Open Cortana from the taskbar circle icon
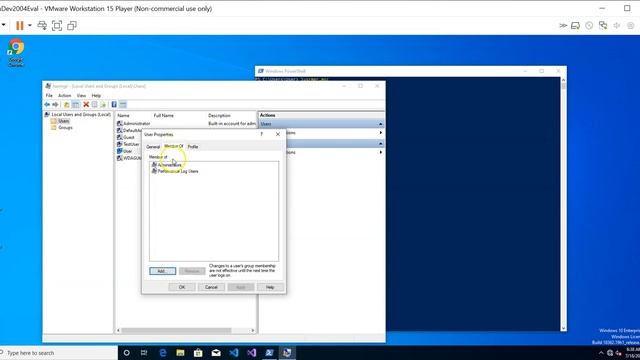 pyautogui.click(x=127, y=353)
